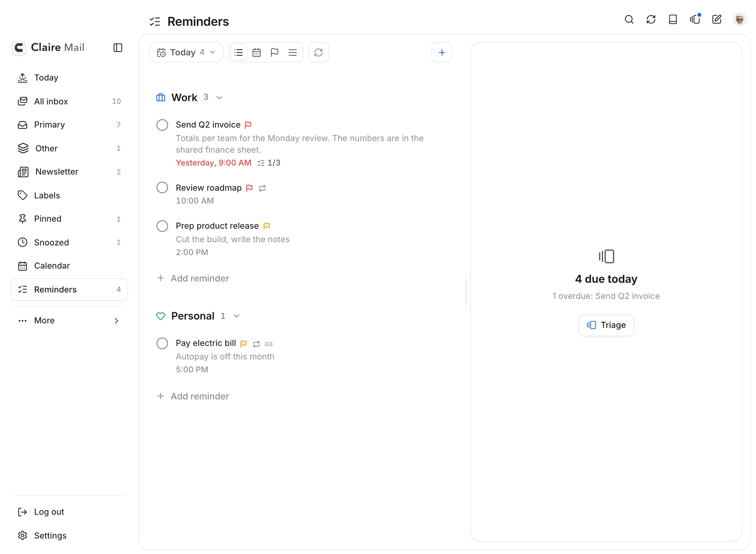Click the panel divider handle between list and detail

pyautogui.click(x=466, y=292)
